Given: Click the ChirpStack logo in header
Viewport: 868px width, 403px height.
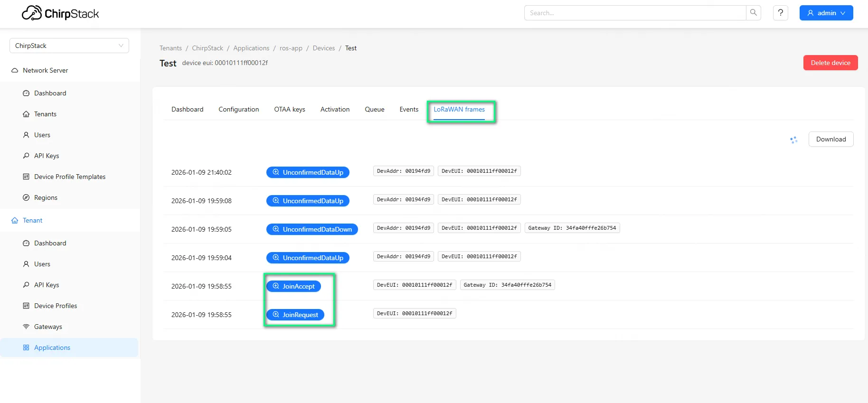Looking at the screenshot, I should (x=60, y=13).
